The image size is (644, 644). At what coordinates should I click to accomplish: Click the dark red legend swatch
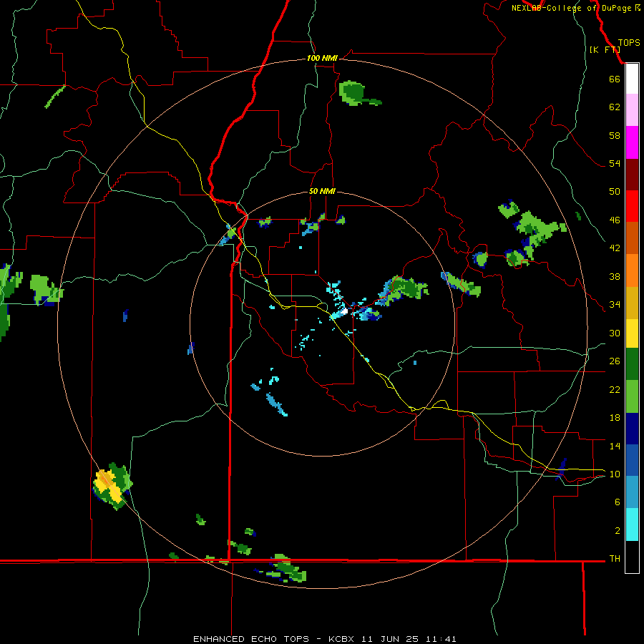(x=632, y=175)
